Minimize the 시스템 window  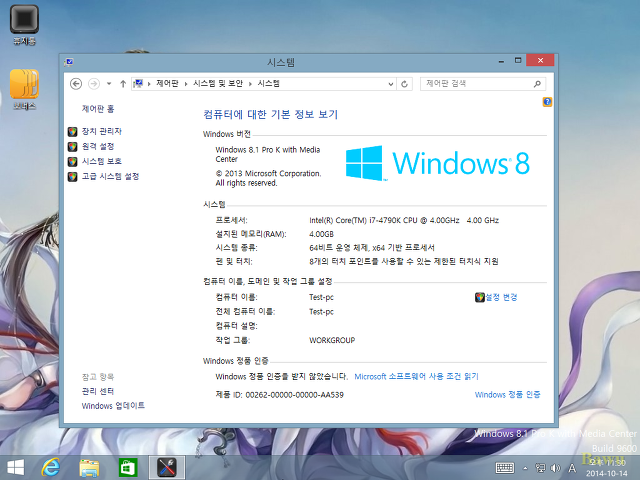point(501,61)
